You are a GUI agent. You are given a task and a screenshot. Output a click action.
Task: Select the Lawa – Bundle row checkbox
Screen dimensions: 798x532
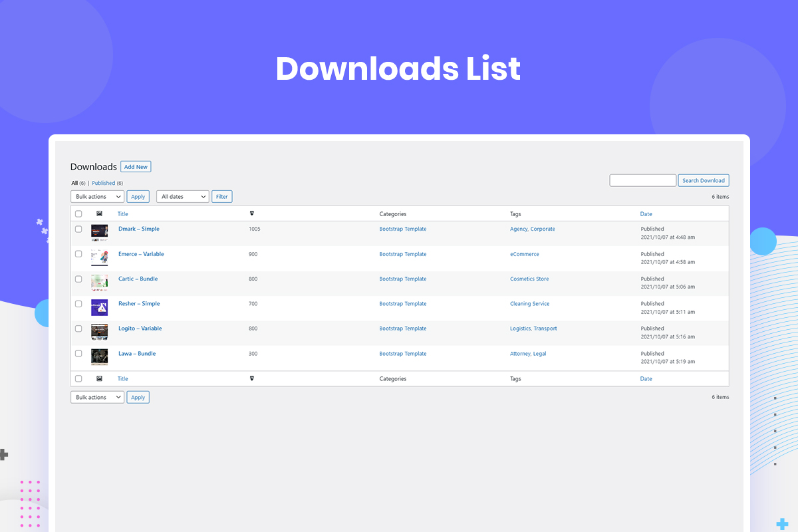[78, 354]
